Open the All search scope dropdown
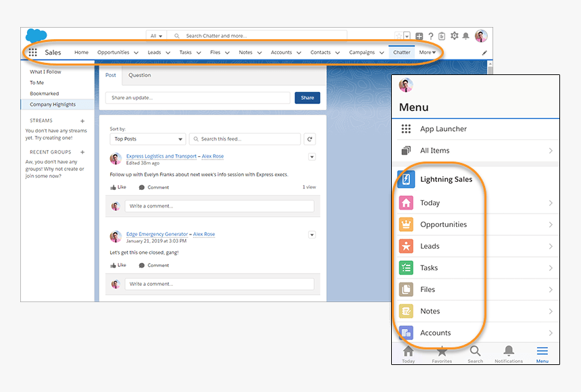The height and width of the screenshot is (392, 581). tap(156, 36)
